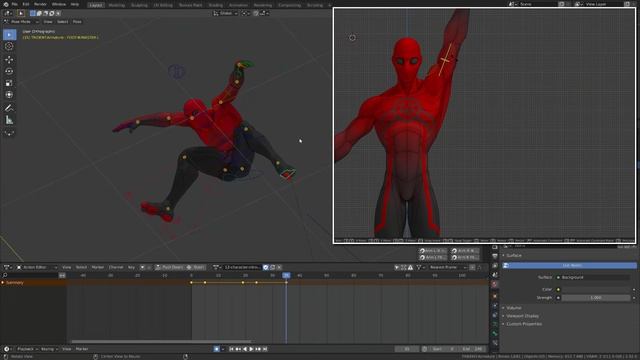Select the 3D Cursor tool
The width and height of the screenshot is (640, 360).
point(9,47)
